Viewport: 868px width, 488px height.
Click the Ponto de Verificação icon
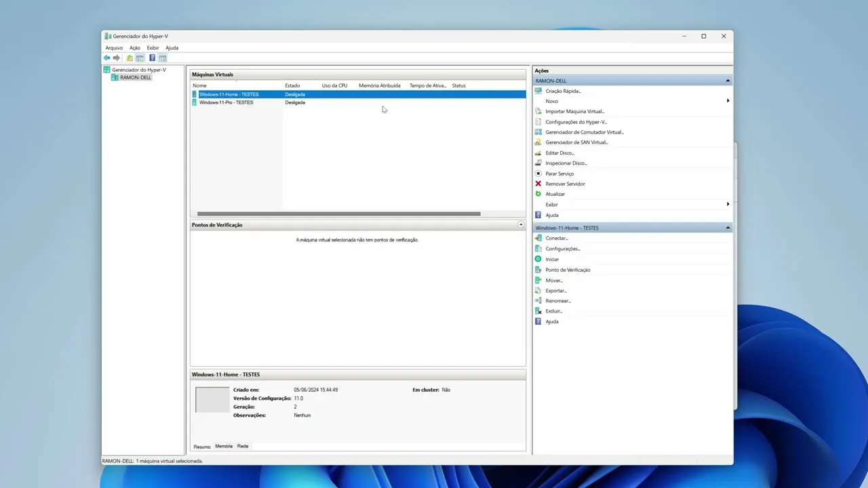(538, 270)
